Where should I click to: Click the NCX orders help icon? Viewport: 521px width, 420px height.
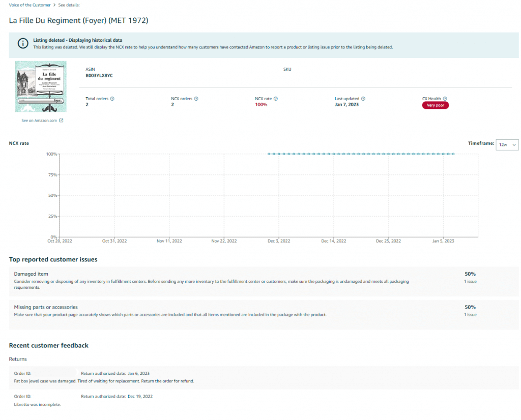196,99
